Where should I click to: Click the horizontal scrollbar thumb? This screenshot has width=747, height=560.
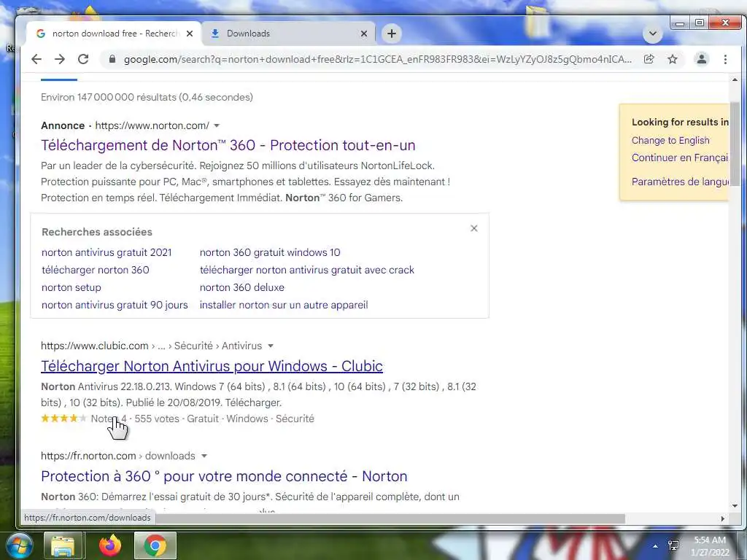click(x=390, y=518)
